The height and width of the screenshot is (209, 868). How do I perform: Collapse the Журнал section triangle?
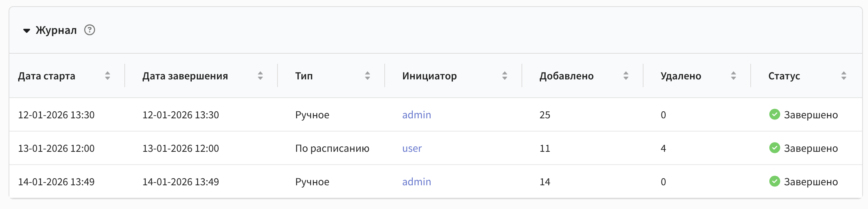click(x=27, y=30)
